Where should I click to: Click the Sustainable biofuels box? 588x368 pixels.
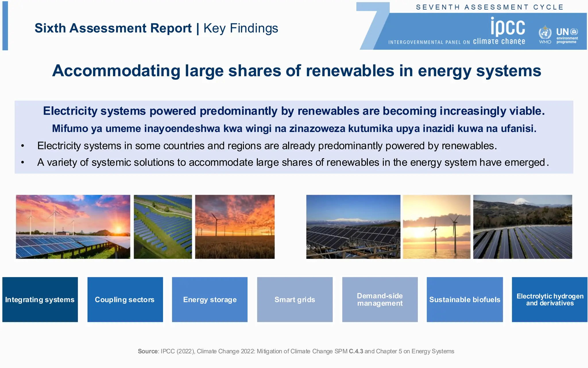(x=465, y=299)
